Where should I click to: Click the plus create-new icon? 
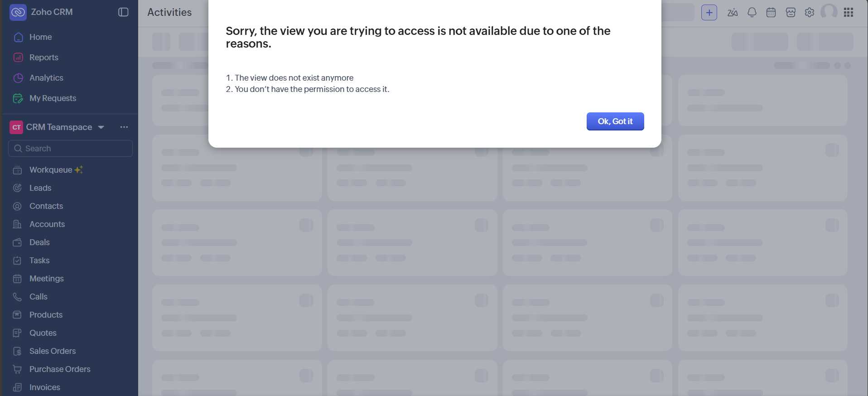coord(709,13)
